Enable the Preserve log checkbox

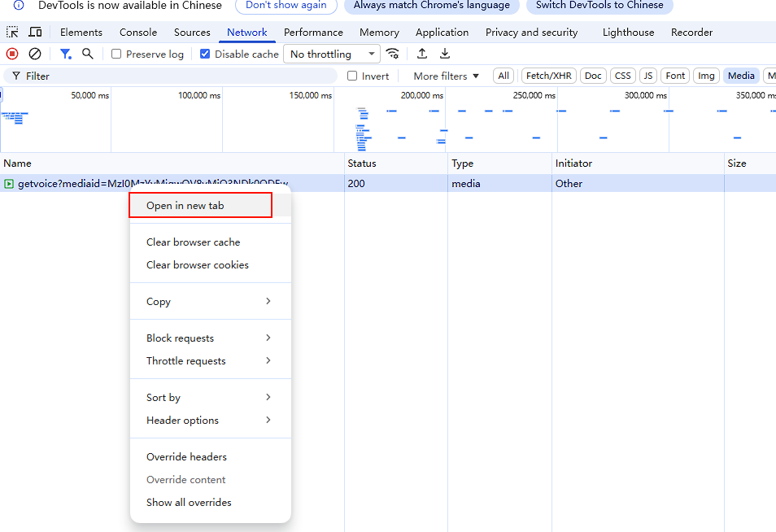coord(116,54)
